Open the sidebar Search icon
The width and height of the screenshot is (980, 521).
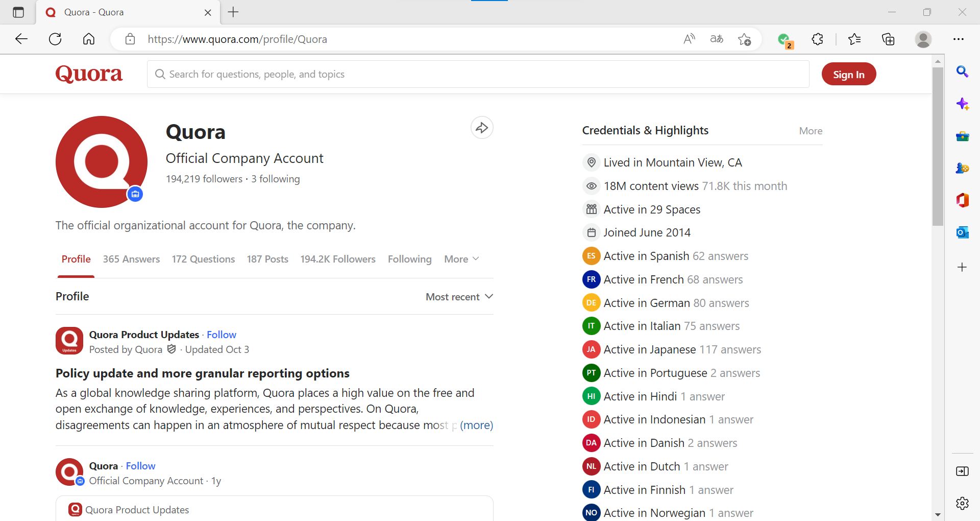click(962, 72)
